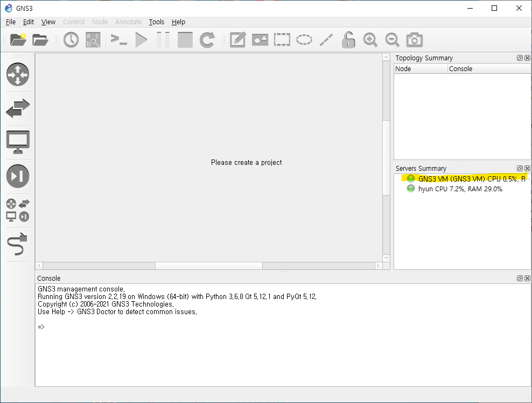This screenshot has height=403, width=532.
Task: Start all nodes with play icon
Action: [x=141, y=40]
